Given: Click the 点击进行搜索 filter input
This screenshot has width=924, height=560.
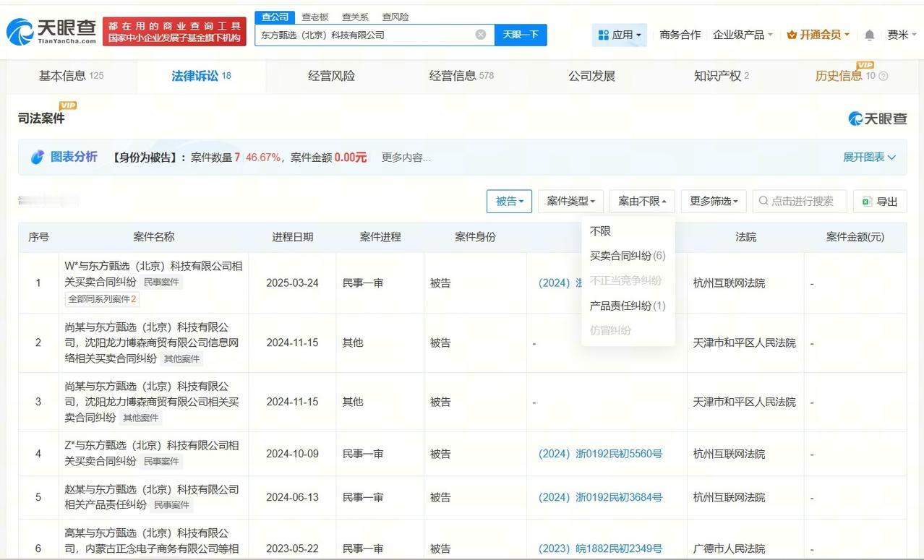Looking at the screenshot, I should point(800,202).
